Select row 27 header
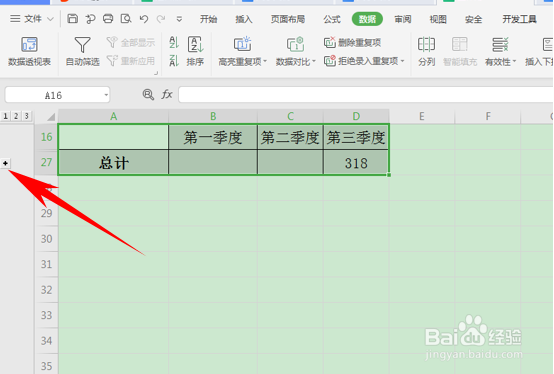This screenshot has height=374, width=554. (47, 162)
